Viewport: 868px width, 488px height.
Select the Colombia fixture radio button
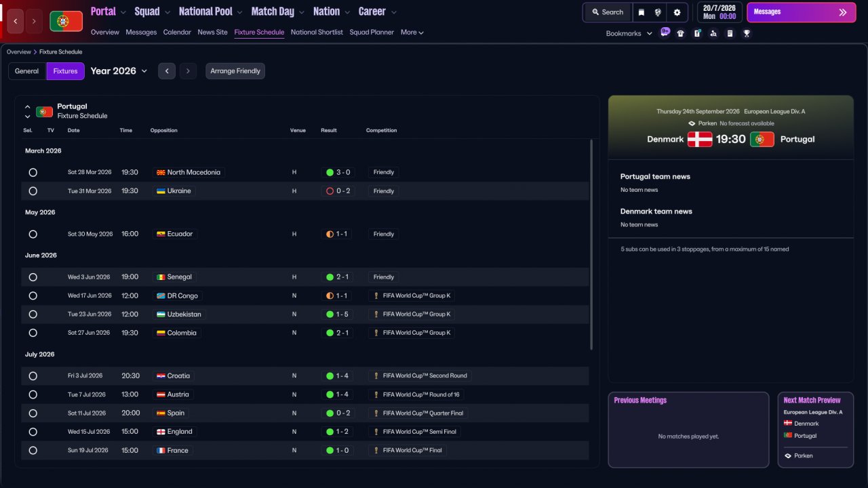click(x=33, y=333)
